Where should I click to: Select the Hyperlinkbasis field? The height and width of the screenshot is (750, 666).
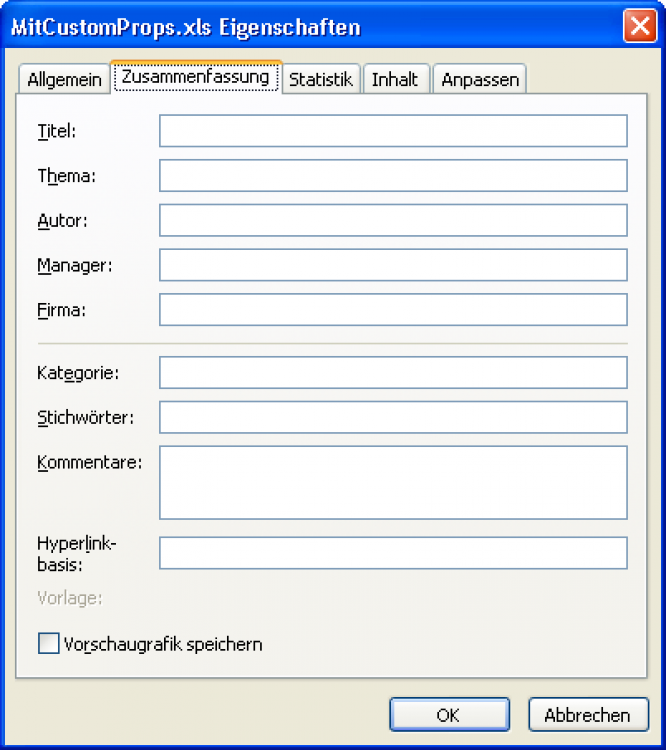tap(393, 553)
